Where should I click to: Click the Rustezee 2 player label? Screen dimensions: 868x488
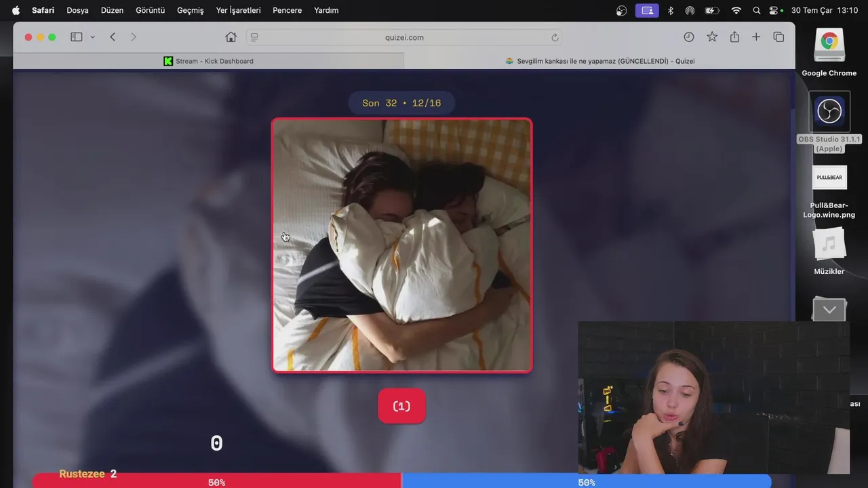[x=88, y=474]
